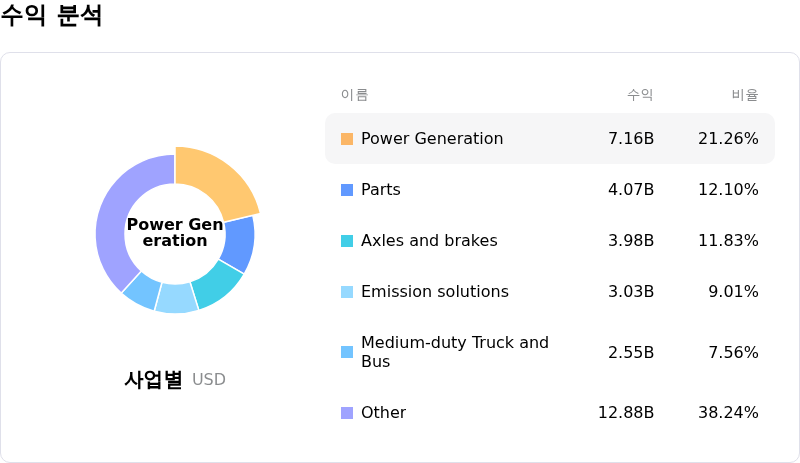Screen dimensions: 800x463
Task: Click the 이름 column header
Action: (354, 95)
